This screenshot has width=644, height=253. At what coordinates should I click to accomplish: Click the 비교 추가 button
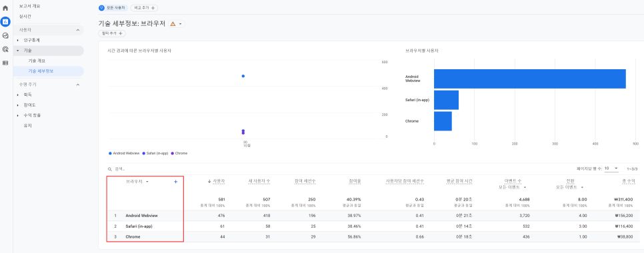pos(144,8)
